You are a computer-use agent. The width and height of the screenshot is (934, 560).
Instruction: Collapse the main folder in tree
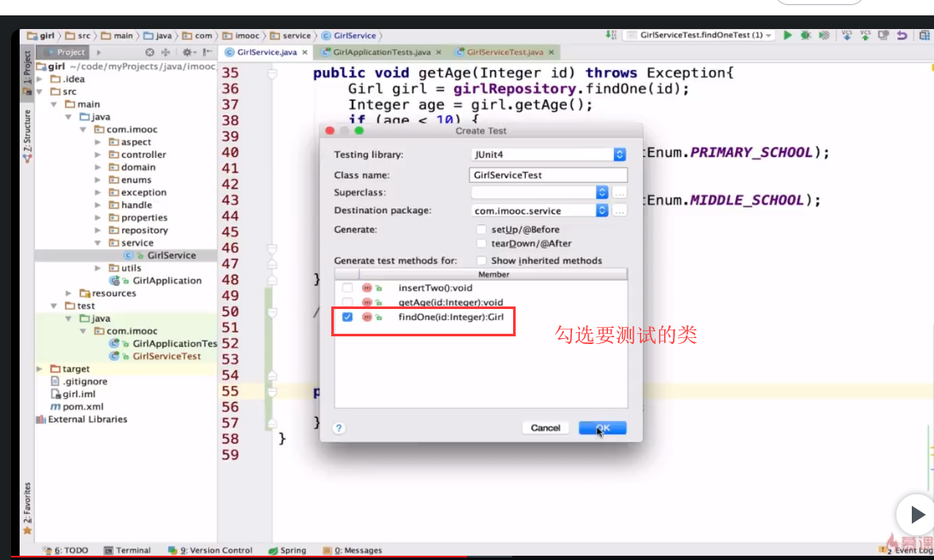(x=54, y=104)
